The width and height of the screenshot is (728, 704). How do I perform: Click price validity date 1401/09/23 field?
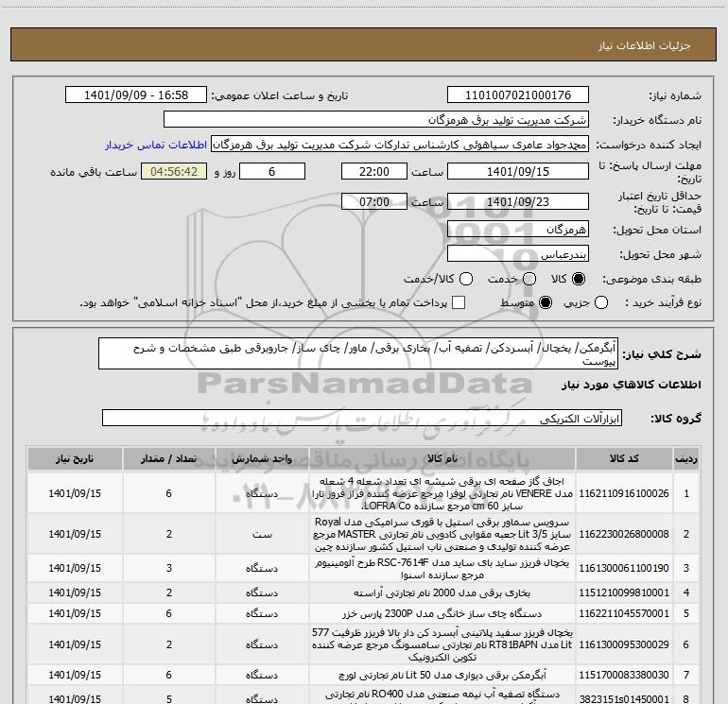(x=518, y=201)
